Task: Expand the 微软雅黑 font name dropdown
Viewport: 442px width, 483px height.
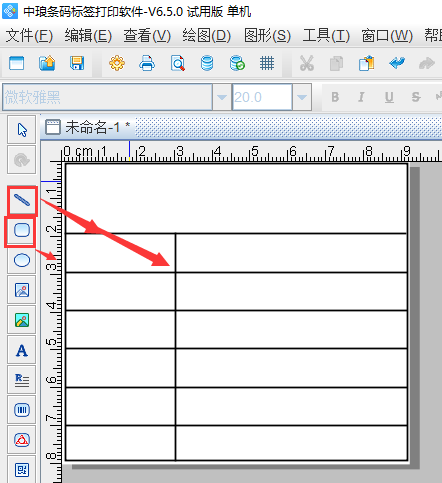Action: pos(222,97)
